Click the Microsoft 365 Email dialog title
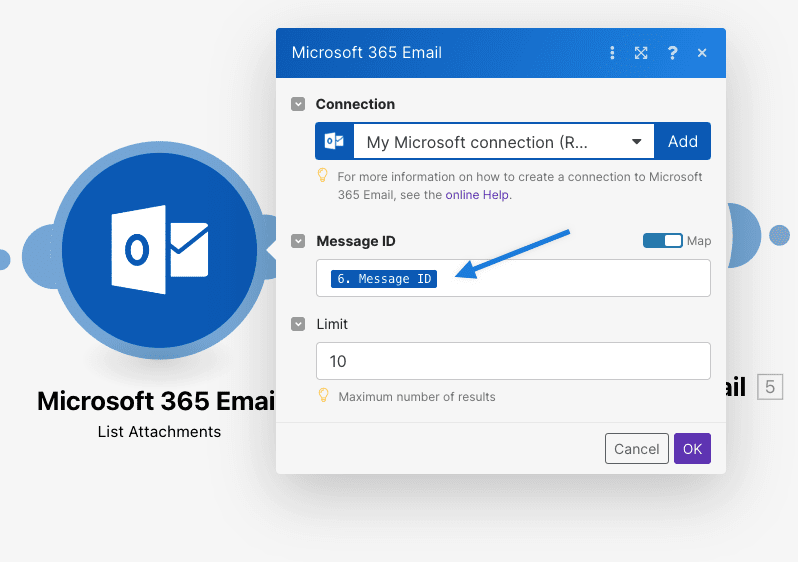 366,52
